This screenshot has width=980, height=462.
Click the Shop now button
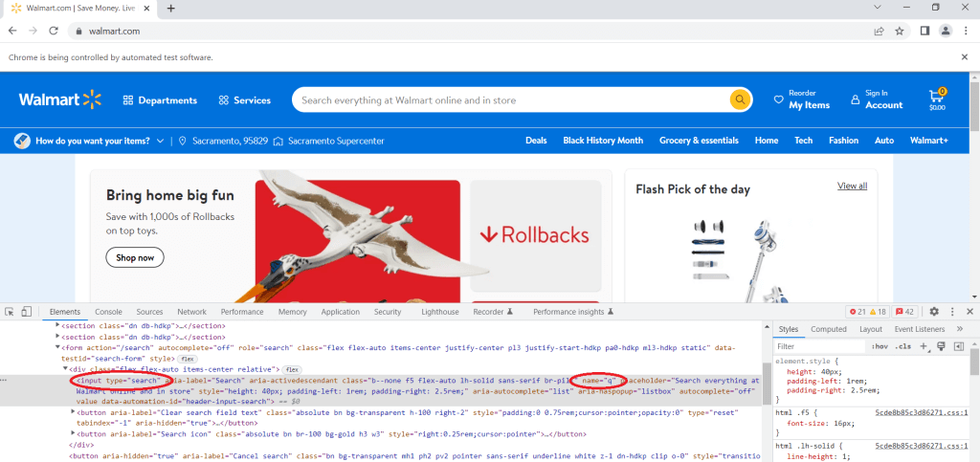coord(135,257)
